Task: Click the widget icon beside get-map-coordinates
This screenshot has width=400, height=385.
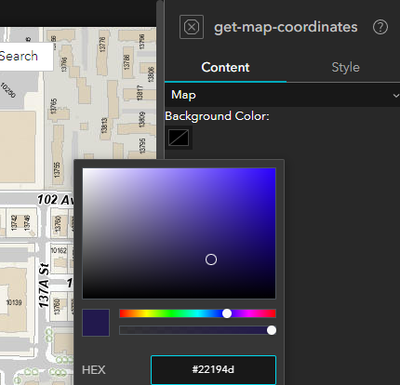Action: [x=192, y=27]
